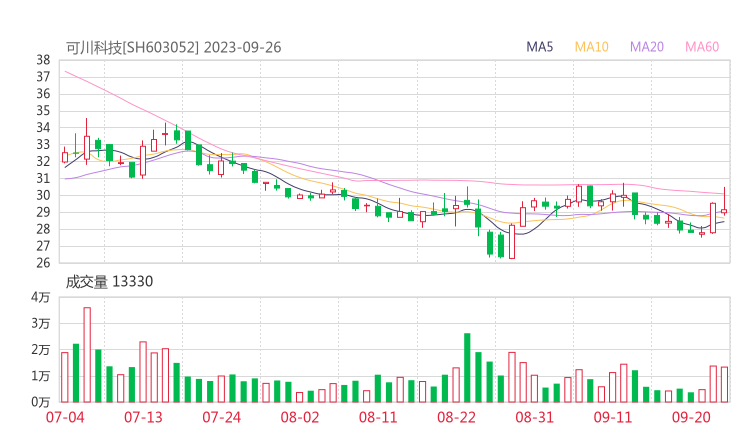The image size is (740, 440).
Task: Click the 1万 volume axis label
Action: tap(41, 376)
